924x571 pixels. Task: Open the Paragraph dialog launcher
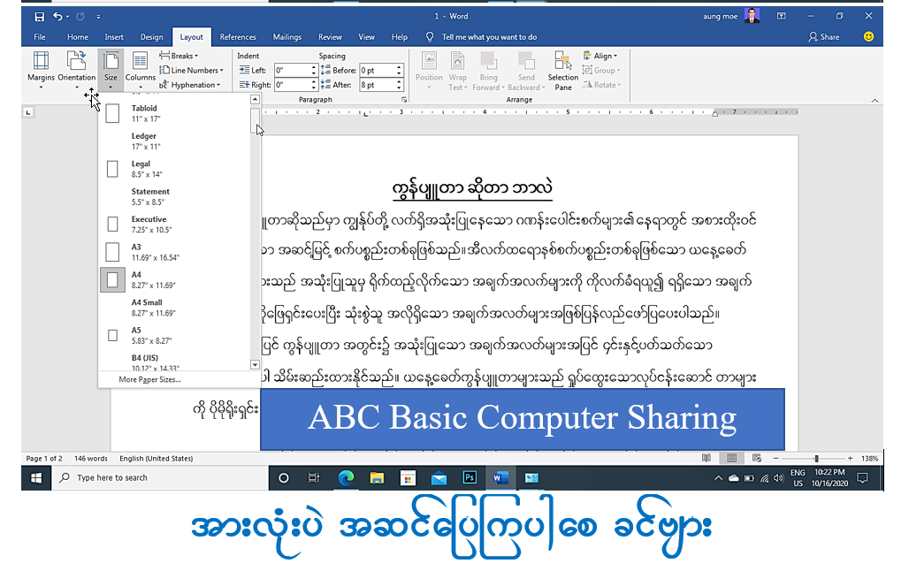point(404,100)
